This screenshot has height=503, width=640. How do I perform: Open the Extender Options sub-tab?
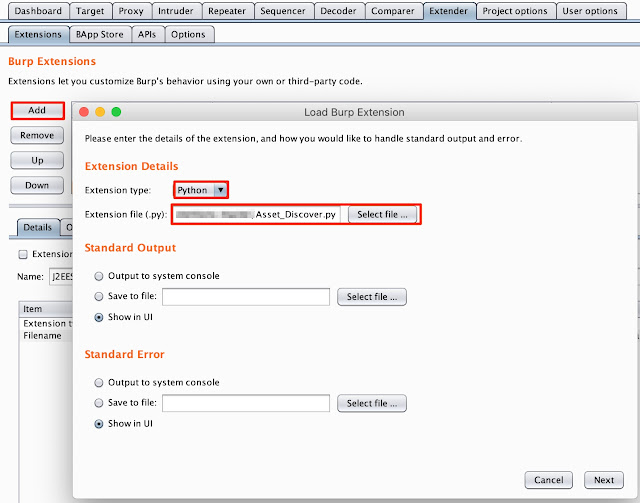click(x=188, y=35)
